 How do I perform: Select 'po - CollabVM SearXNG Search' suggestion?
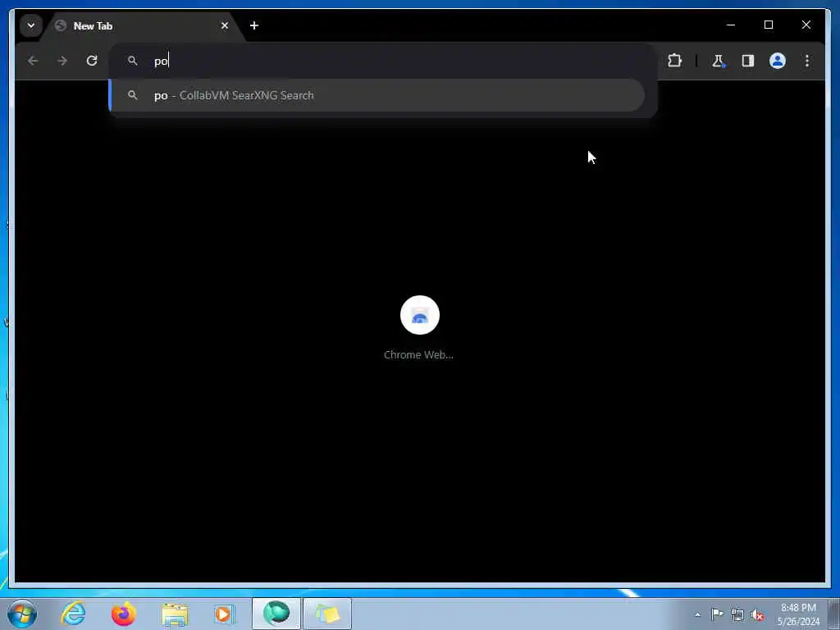click(377, 95)
